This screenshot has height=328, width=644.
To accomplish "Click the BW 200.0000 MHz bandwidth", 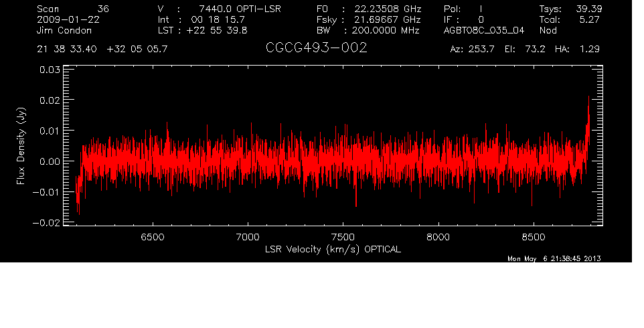I will point(368,30).
